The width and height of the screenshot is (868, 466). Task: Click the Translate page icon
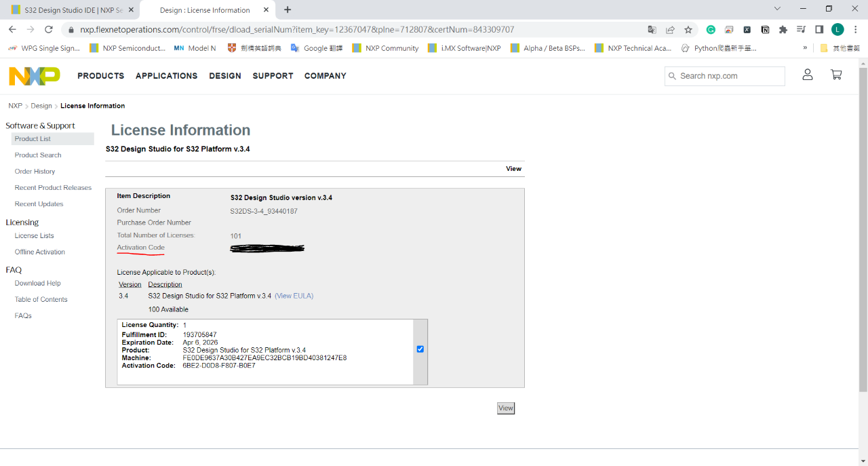pyautogui.click(x=652, y=30)
